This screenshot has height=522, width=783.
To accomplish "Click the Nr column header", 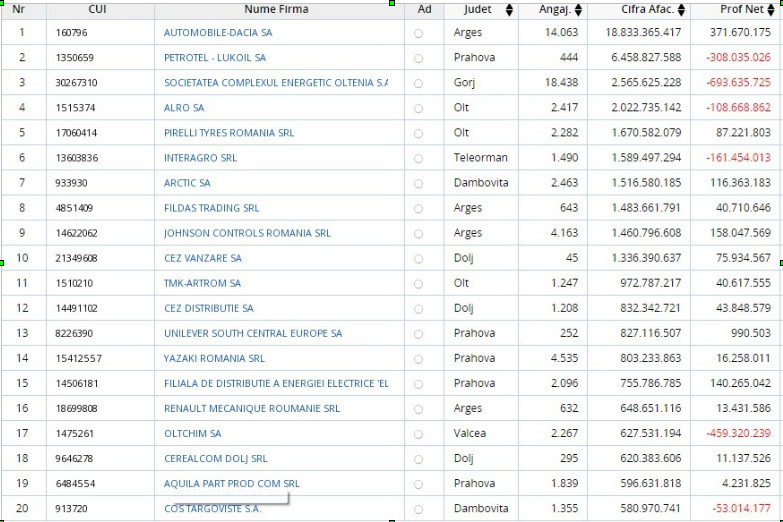I will click(19, 10).
